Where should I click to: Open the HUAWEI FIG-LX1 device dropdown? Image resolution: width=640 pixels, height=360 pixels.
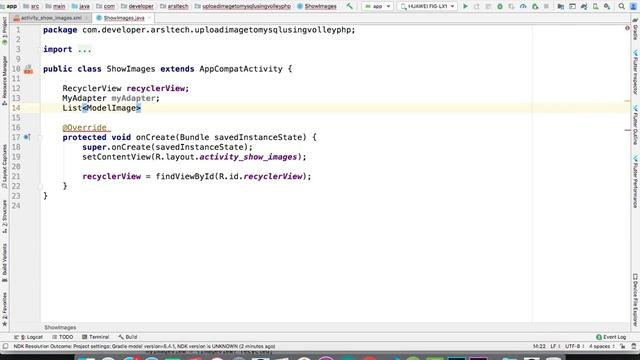(x=427, y=6)
